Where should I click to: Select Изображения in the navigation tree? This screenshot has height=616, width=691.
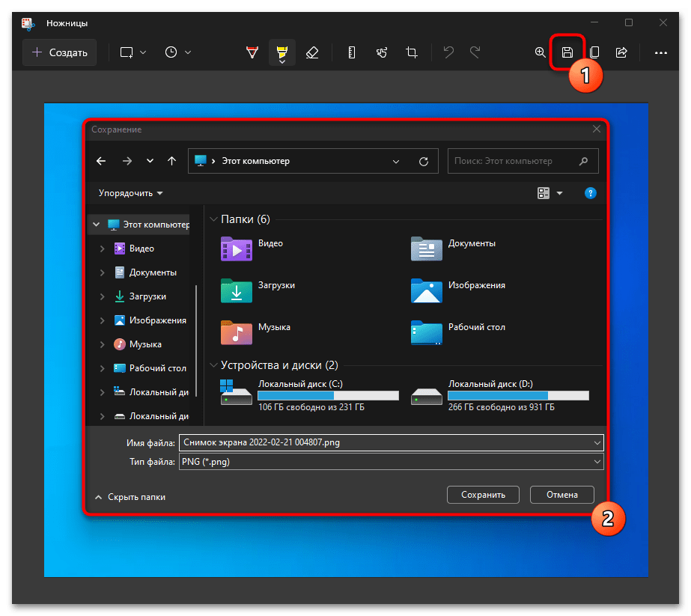pyautogui.click(x=150, y=320)
